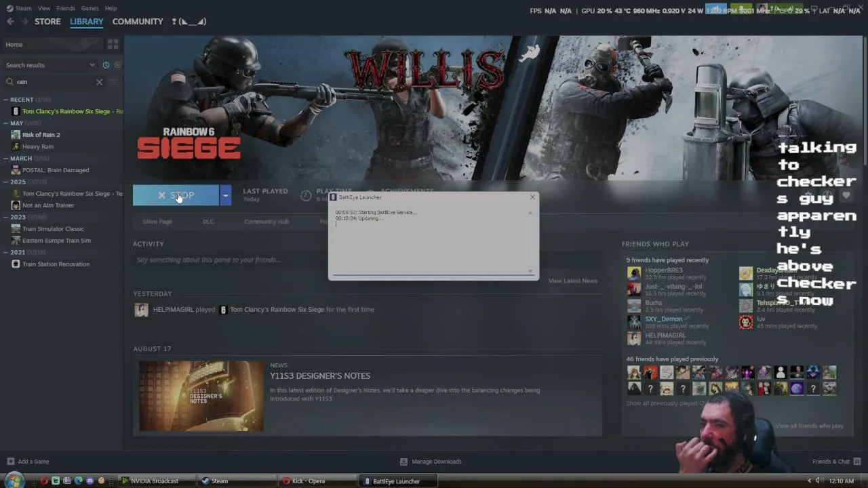Click the Steam logo in title bar
Screen dimensions: 868x488
point(9,8)
